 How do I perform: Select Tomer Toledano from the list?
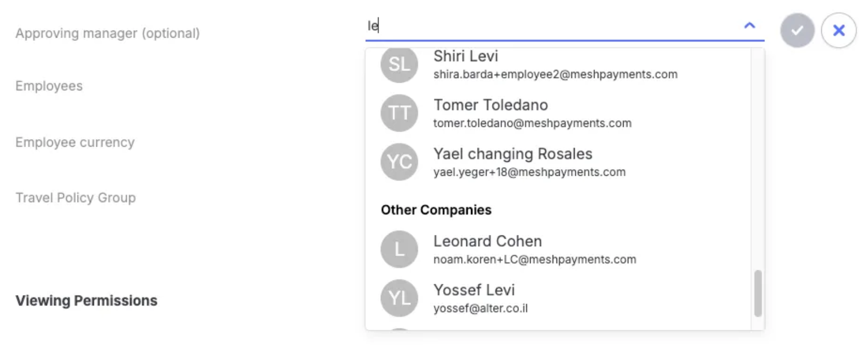559,113
